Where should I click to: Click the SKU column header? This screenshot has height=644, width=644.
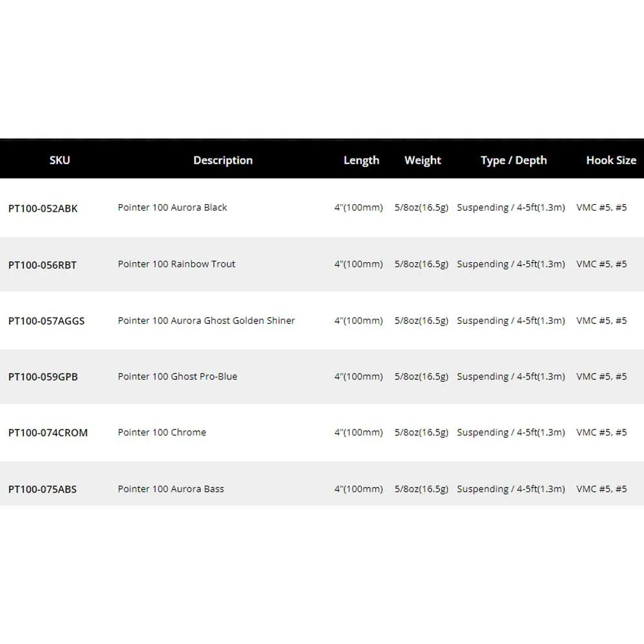[x=59, y=160]
